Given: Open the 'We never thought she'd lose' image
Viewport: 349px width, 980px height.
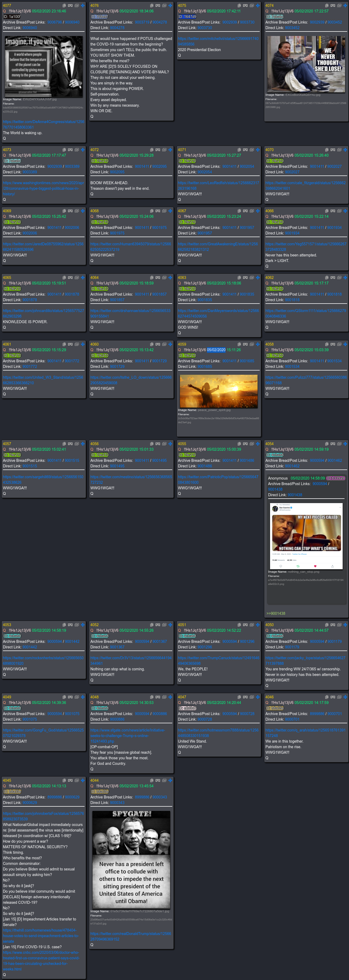Looking at the screenshot, I should (x=306, y=64).
